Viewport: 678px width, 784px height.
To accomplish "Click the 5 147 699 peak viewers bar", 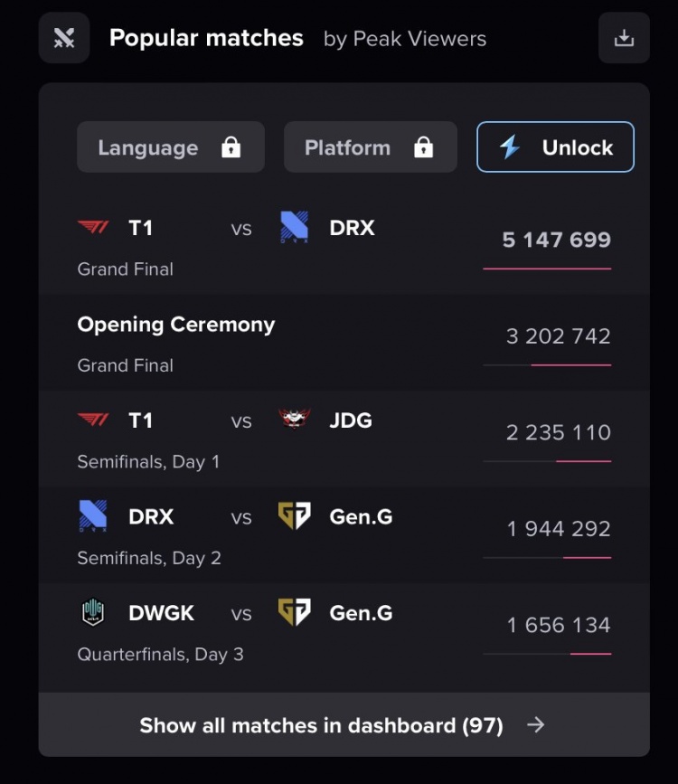I will (547, 269).
